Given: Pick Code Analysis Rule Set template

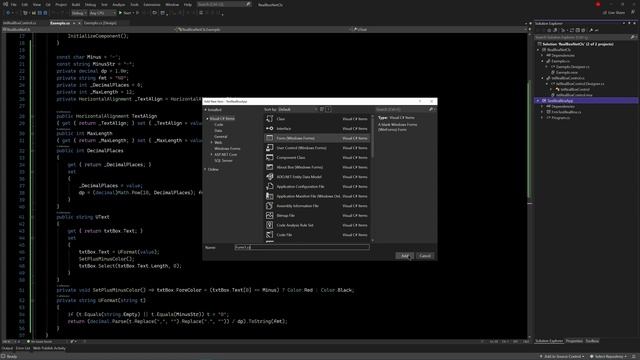Looking at the screenshot, I should click(317, 225).
